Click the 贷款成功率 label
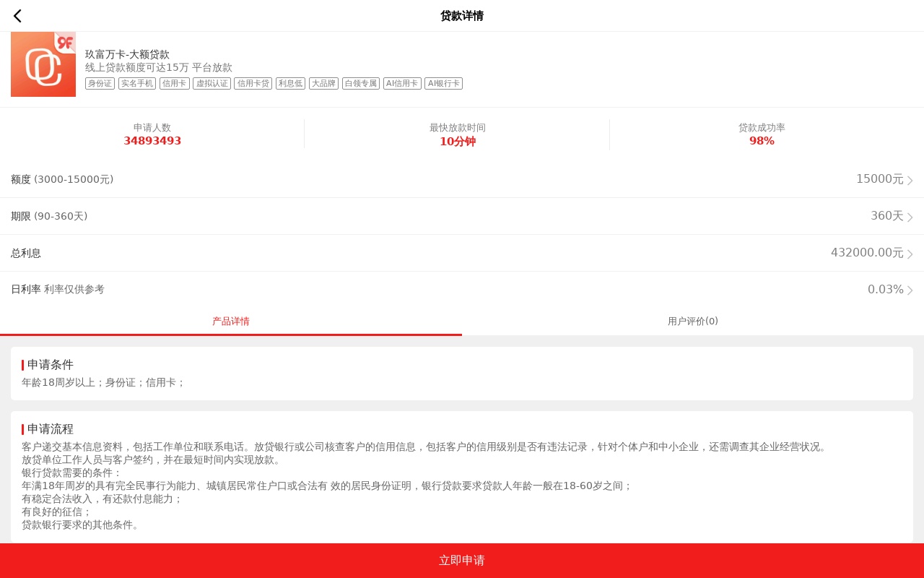The height and width of the screenshot is (578, 924). [762, 128]
